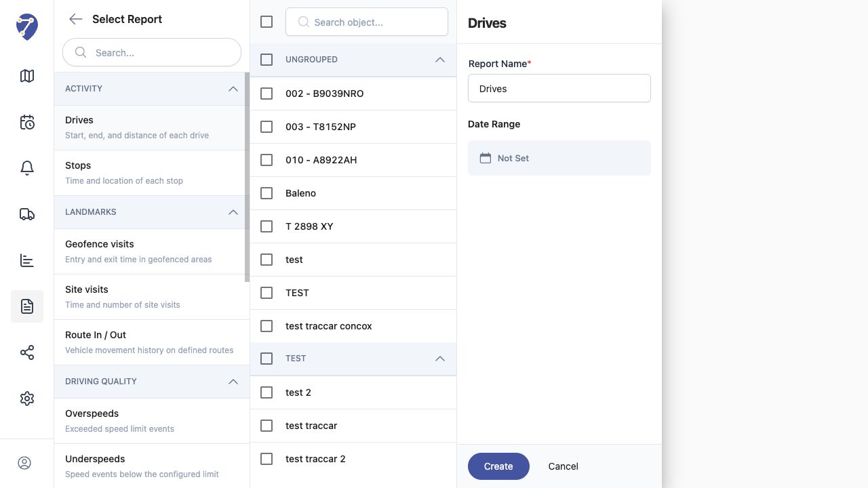This screenshot has width=868, height=488.
Task: Click the 002 - B9039NRO label
Action: pyautogui.click(x=324, y=94)
